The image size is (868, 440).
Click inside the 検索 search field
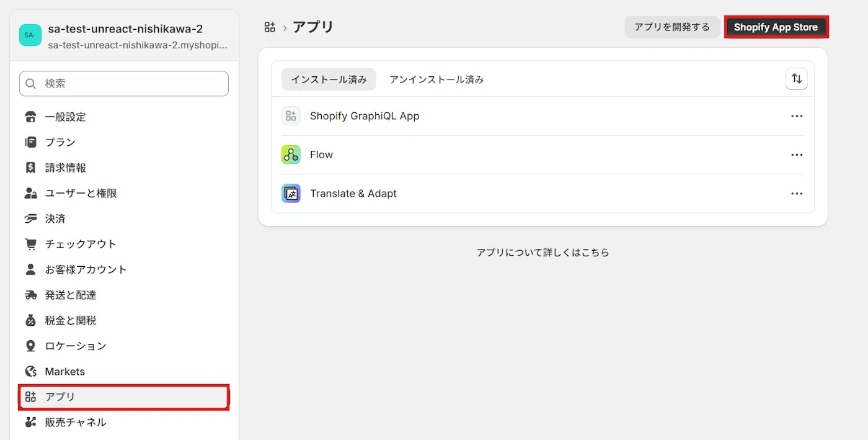coord(123,83)
